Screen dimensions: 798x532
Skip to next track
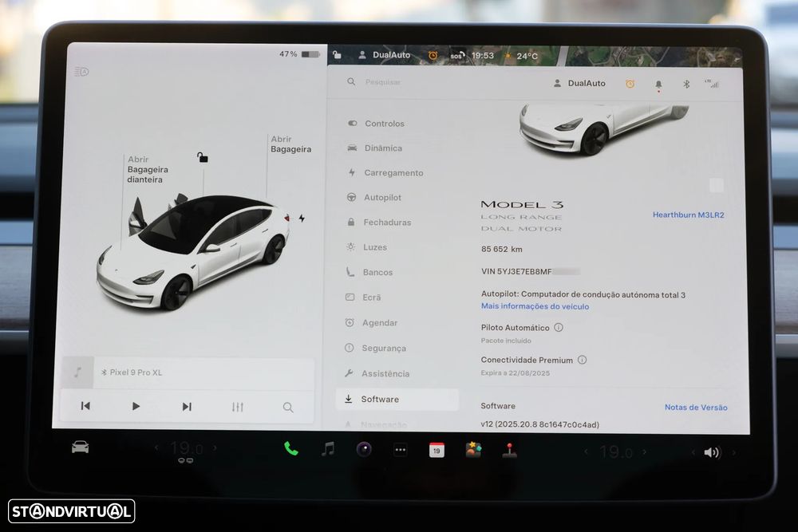[187, 406]
